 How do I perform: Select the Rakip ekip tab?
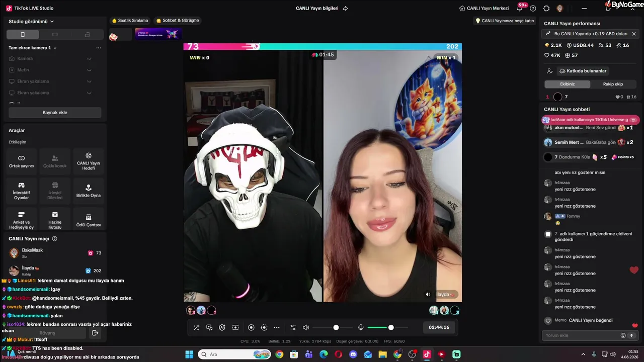(613, 84)
